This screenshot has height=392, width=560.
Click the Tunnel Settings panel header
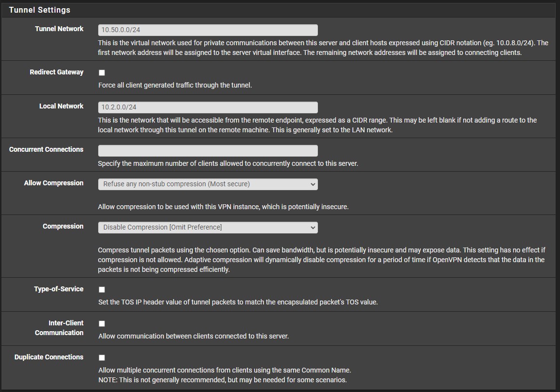point(39,10)
